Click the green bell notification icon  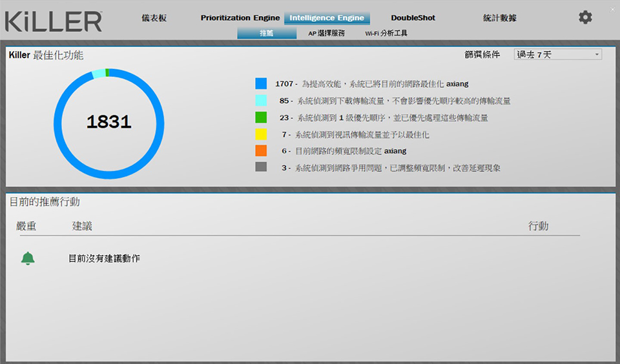[x=28, y=258]
